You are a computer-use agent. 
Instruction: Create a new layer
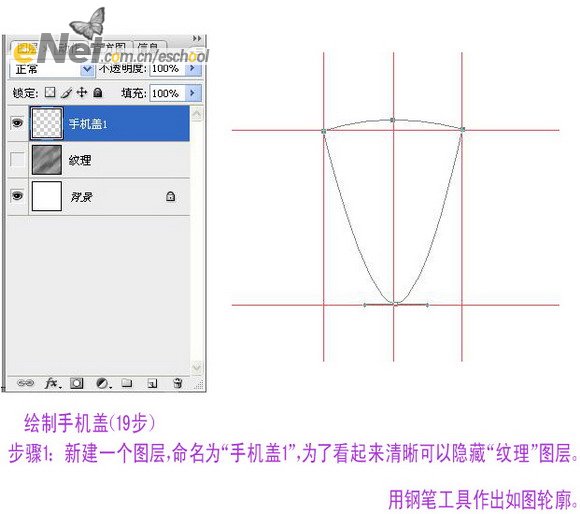point(152,383)
